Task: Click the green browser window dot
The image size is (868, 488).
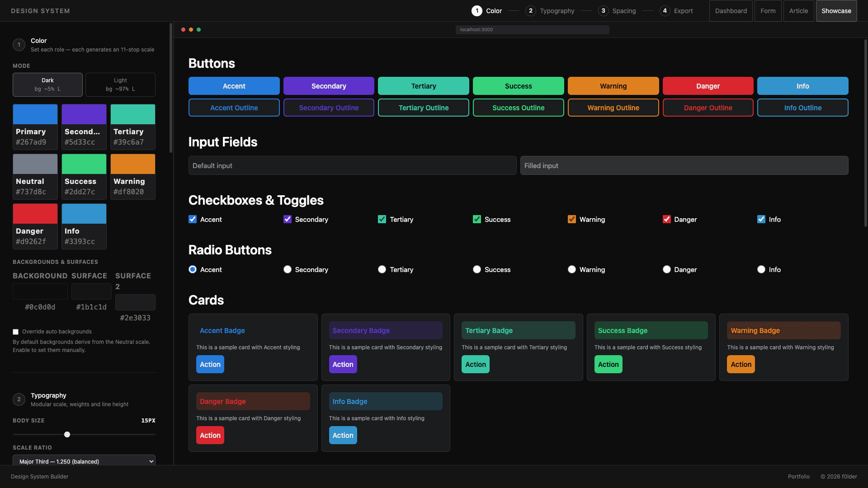Action: (x=198, y=29)
